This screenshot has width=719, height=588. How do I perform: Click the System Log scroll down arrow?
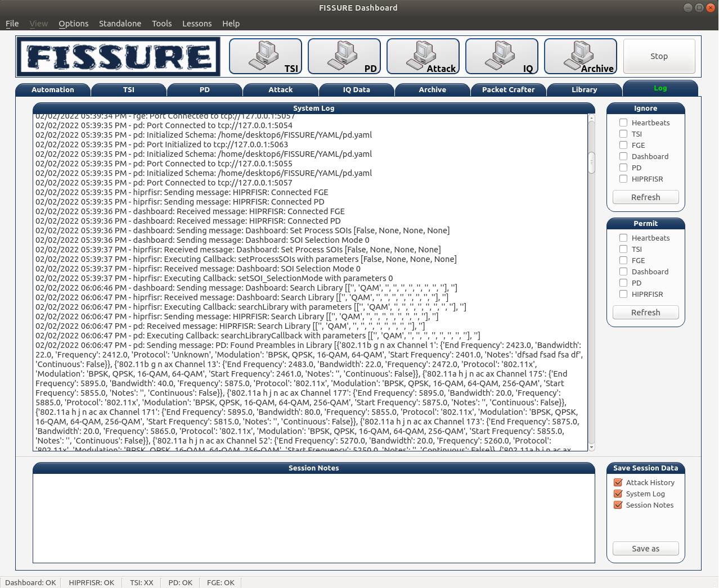tap(591, 447)
